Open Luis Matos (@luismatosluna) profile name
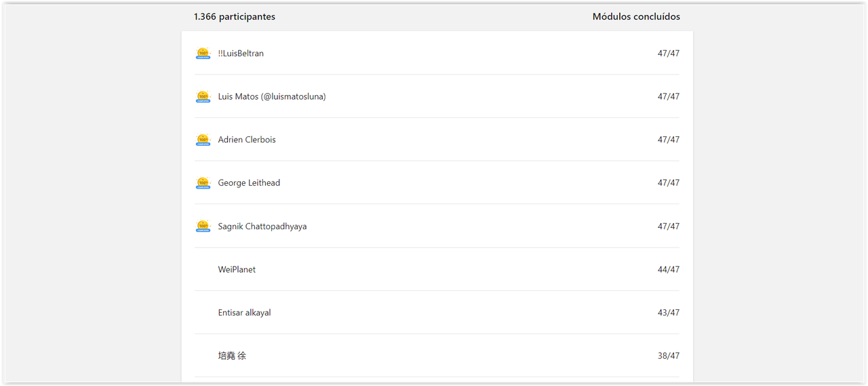Image resolution: width=868 pixels, height=386 pixels. tap(272, 97)
